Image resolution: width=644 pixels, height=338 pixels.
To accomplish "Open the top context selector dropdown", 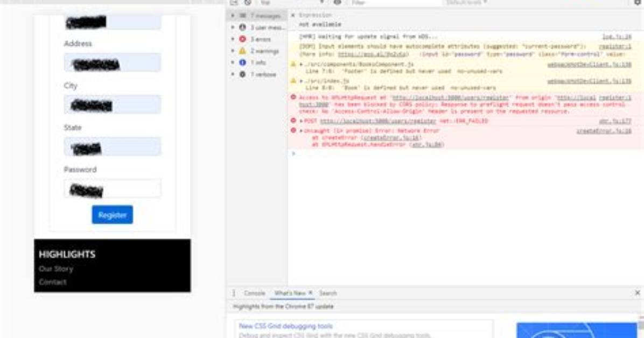I will [x=292, y=3].
